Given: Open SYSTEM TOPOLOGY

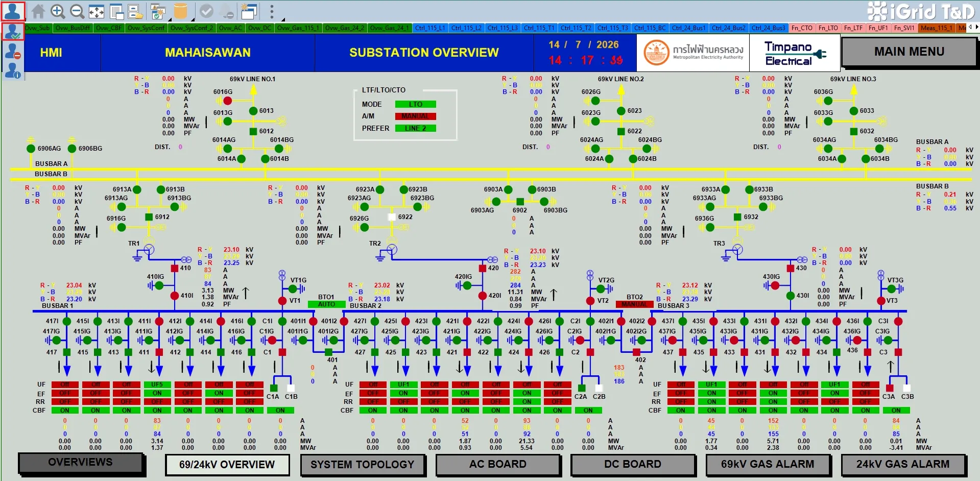Looking at the screenshot, I should tap(362, 465).
